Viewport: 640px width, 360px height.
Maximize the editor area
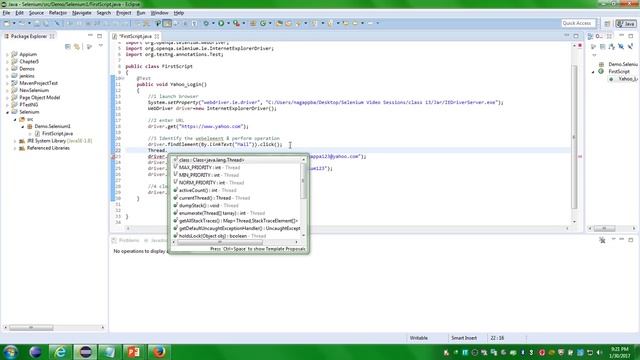[x=576, y=36]
